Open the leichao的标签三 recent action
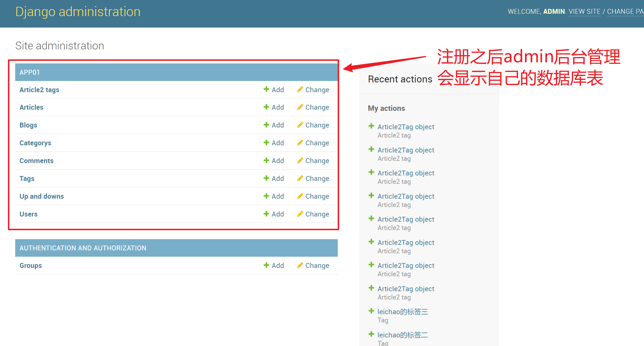 (403, 312)
